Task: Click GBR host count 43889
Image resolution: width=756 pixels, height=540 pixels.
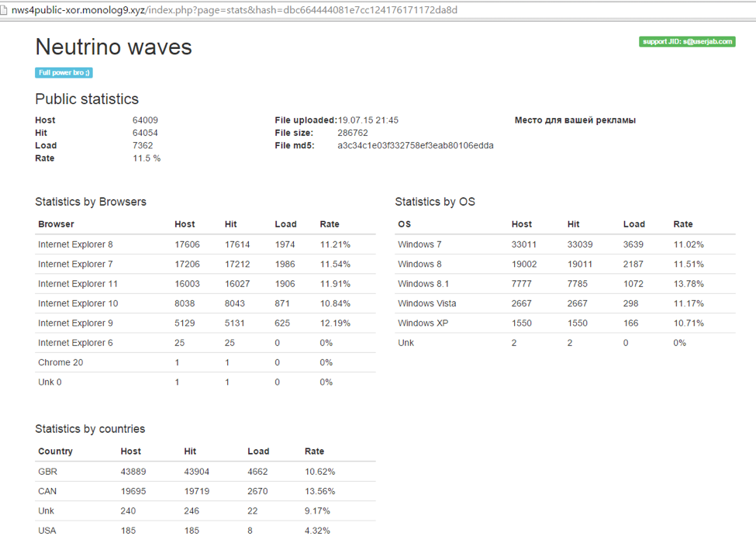Action: coord(133,472)
